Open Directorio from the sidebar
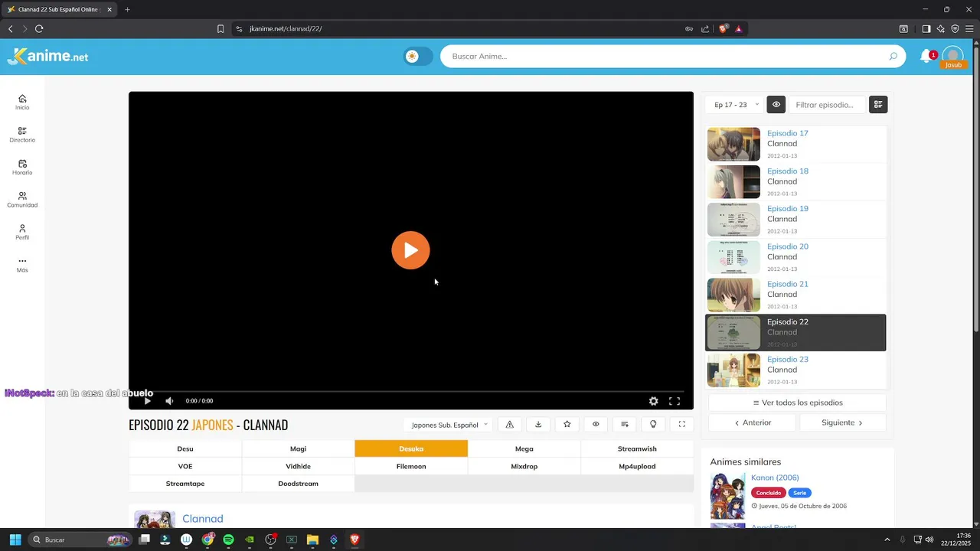The image size is (980, 551). (22, 135)
